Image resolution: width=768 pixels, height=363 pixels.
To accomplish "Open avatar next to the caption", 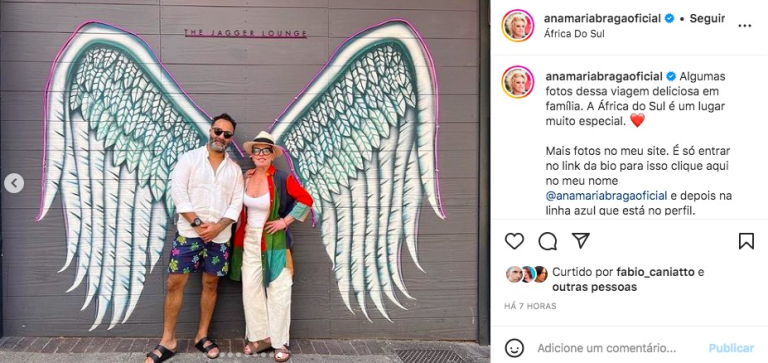I will [x=518, y=82].
